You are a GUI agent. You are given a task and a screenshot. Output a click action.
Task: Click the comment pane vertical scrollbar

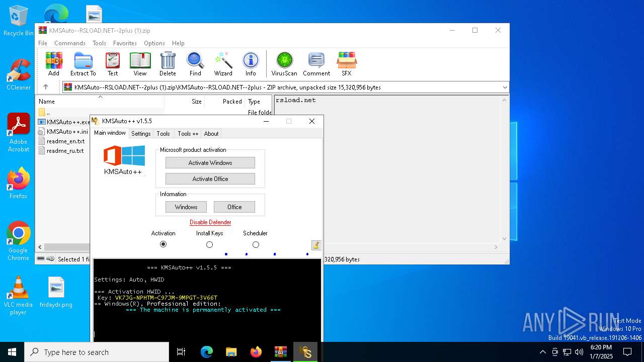504,169
